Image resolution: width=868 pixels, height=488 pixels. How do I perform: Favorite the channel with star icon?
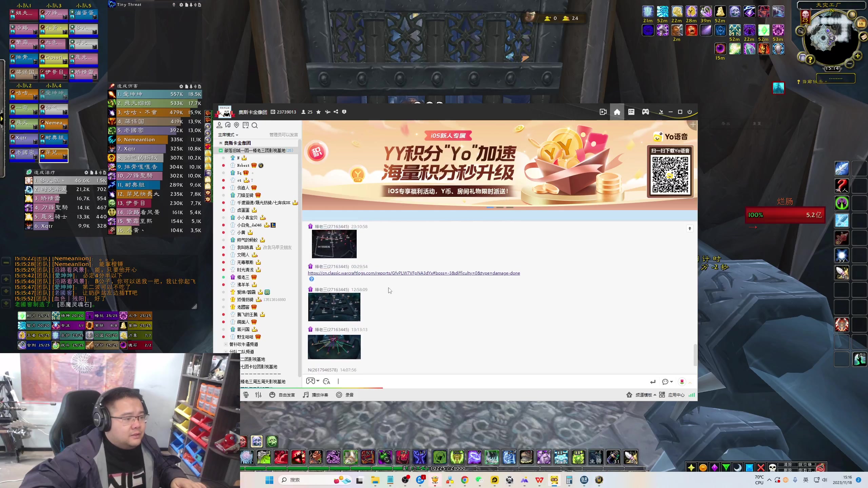[318, 112]
